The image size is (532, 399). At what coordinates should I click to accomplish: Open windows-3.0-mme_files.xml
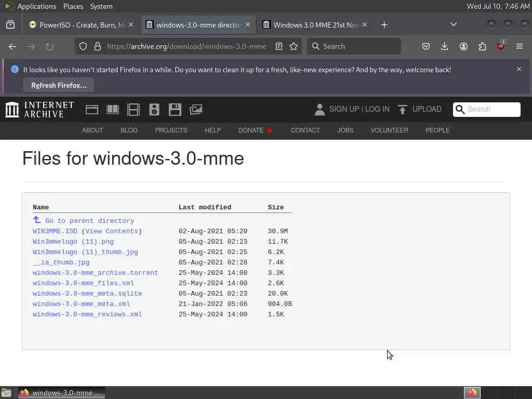point(83,283)
